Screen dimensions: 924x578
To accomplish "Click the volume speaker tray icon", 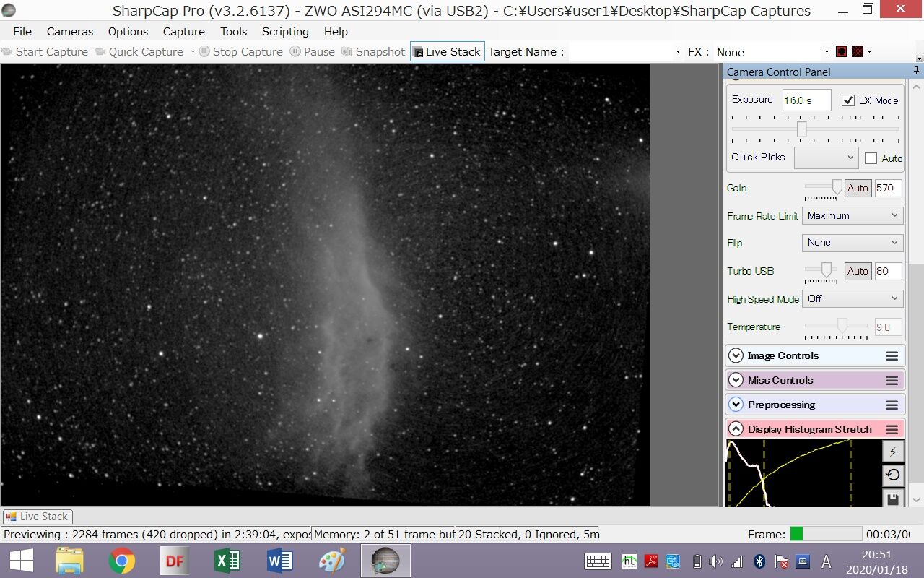I will click(716, 561).
